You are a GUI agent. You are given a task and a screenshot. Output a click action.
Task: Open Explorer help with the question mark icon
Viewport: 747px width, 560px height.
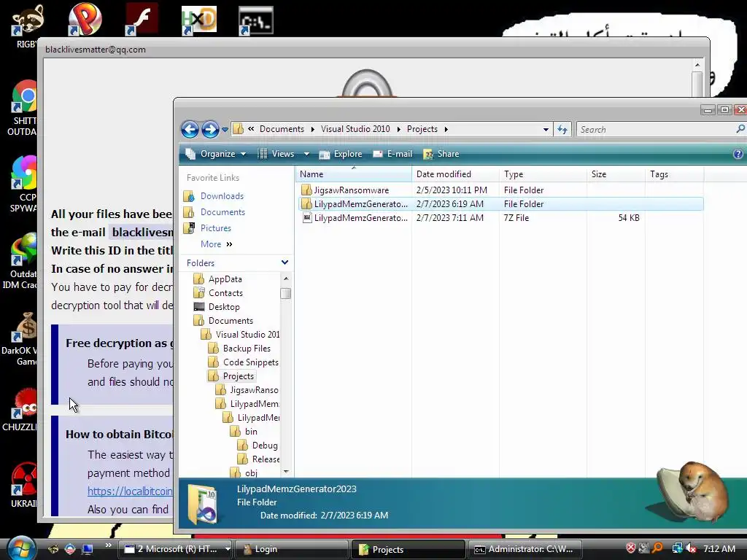click(x=738, y=154)
